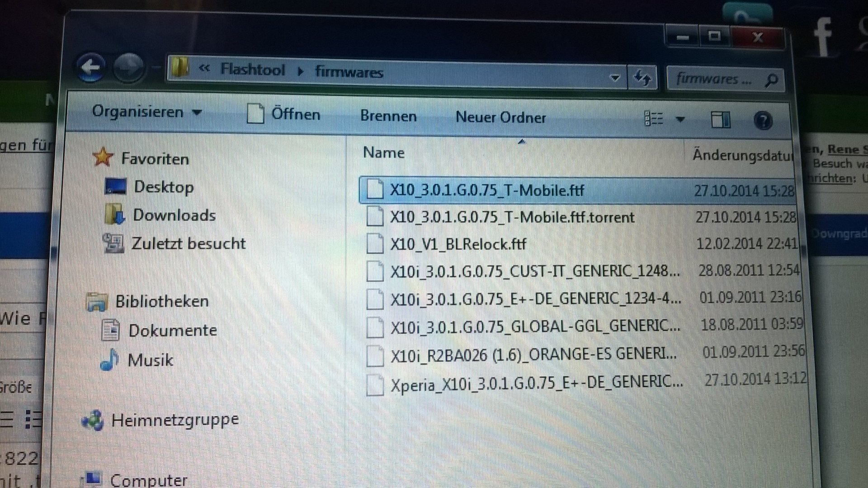Viewport: 868px width, 488px height.
Task: Click the Zuletzt besucht icon
Action: coord(113,243)
